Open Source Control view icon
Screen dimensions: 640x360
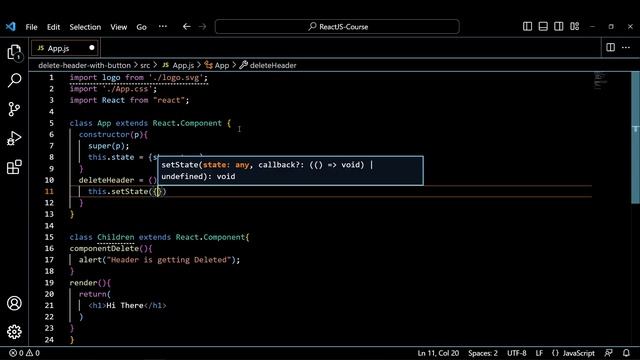click(14, 109)
